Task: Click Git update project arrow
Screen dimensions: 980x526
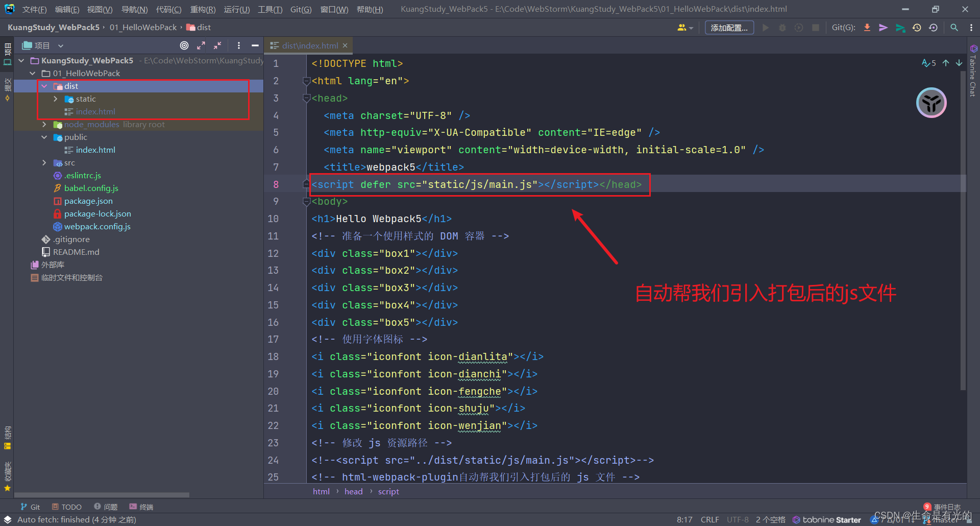Action: [867, 28]
